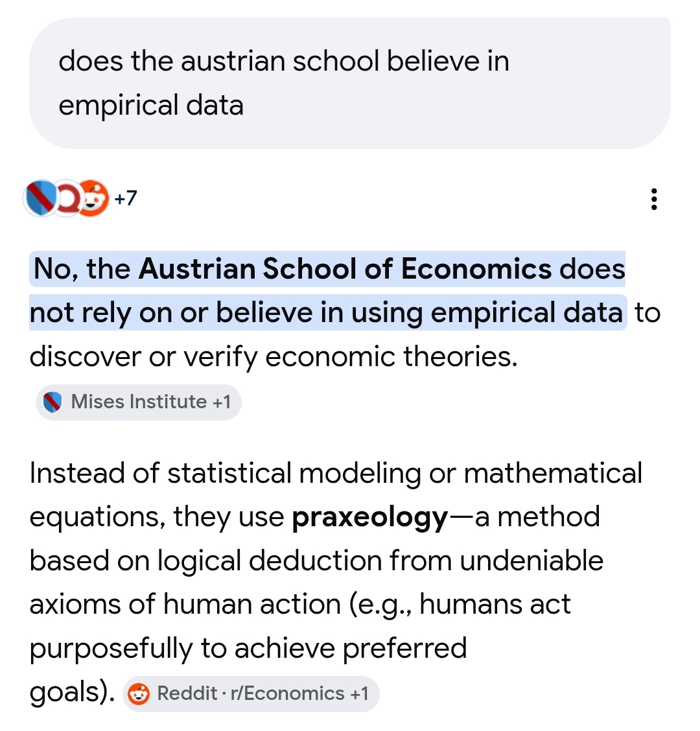
Task: Click the Mises shield icon in top source cluster
Action: tap(41, 198)
